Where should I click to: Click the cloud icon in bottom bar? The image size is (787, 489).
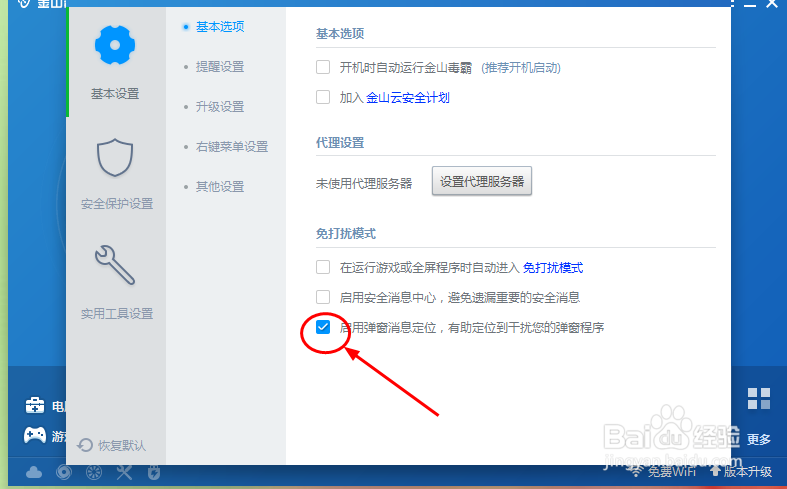34,472
